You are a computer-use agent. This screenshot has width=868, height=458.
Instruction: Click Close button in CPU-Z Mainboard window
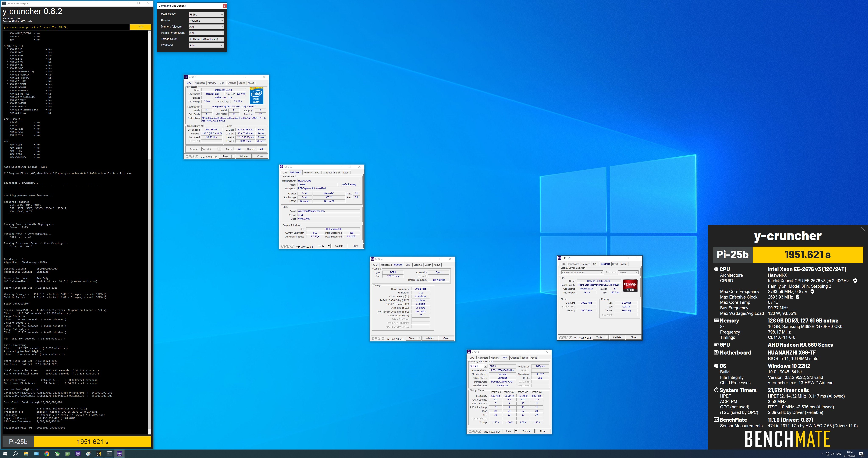click(355, 246)
